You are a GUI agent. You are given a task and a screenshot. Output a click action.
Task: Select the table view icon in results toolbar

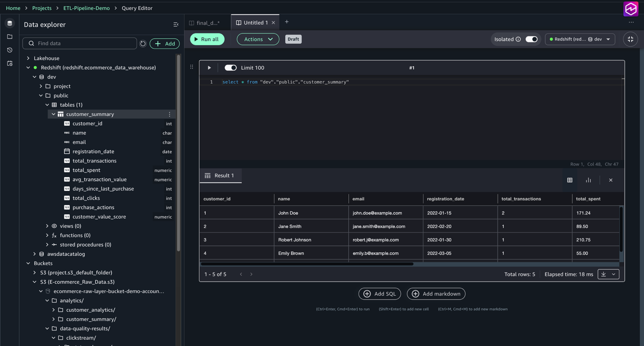(570, 180)
